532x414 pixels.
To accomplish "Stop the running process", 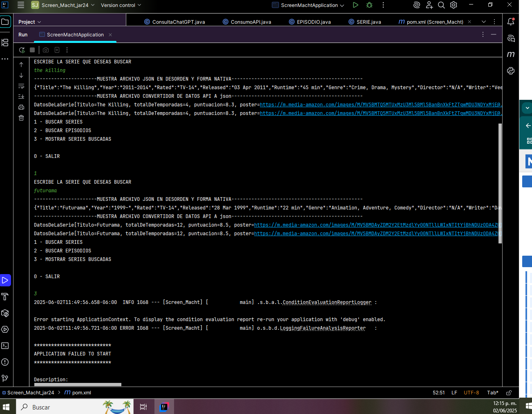I will [32, 50].
